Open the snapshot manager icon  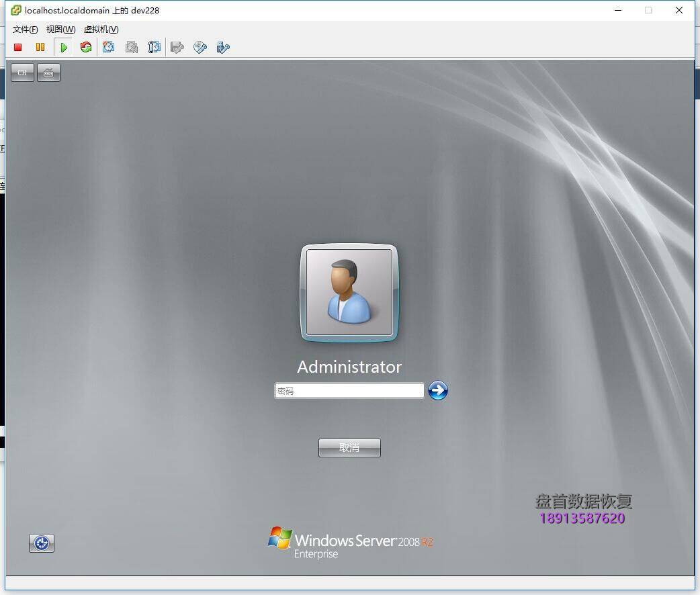[x=155, y=47]
